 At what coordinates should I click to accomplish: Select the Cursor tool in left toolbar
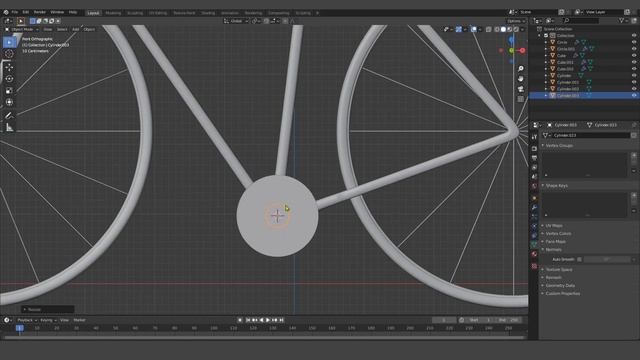tap(9, 54)
